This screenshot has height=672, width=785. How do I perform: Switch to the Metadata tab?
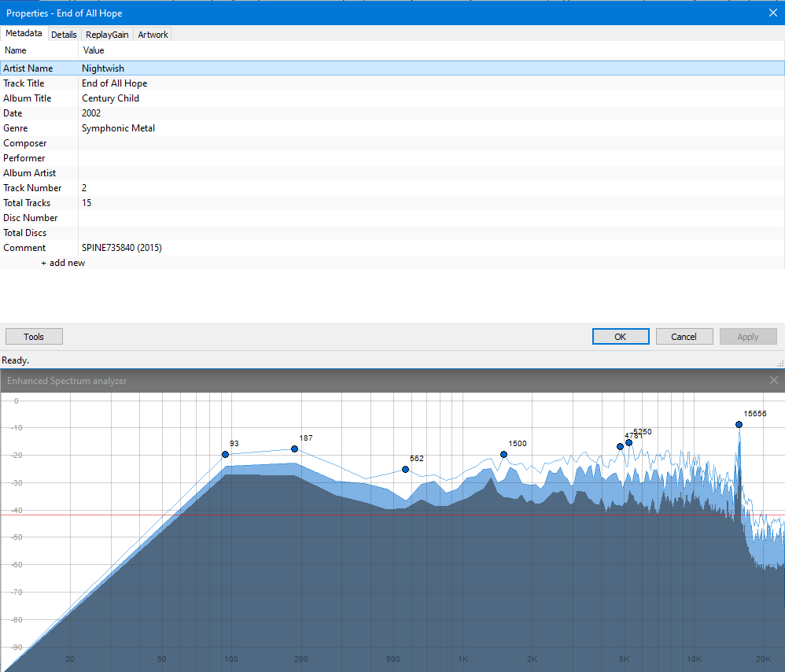(x=24, y=34)
